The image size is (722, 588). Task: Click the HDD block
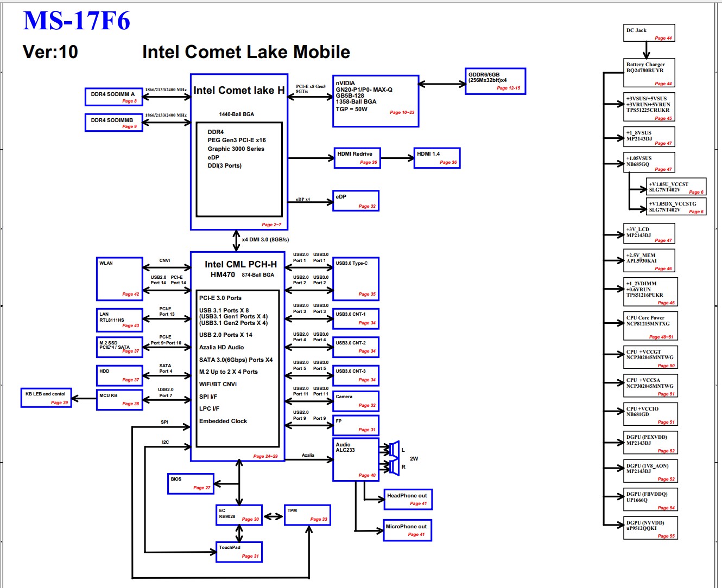[119, 375]
